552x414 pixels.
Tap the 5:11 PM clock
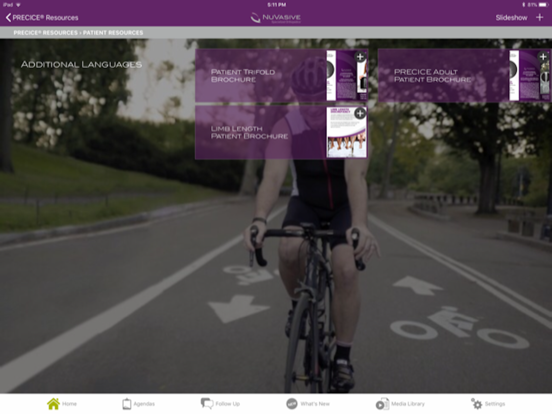coord(276,5)
